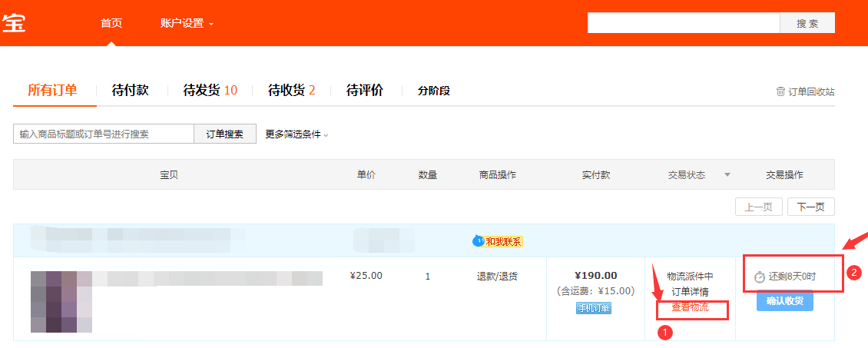
Task: Click the blue chat bubble 和我联系 icon
Action: pos(479,241)
